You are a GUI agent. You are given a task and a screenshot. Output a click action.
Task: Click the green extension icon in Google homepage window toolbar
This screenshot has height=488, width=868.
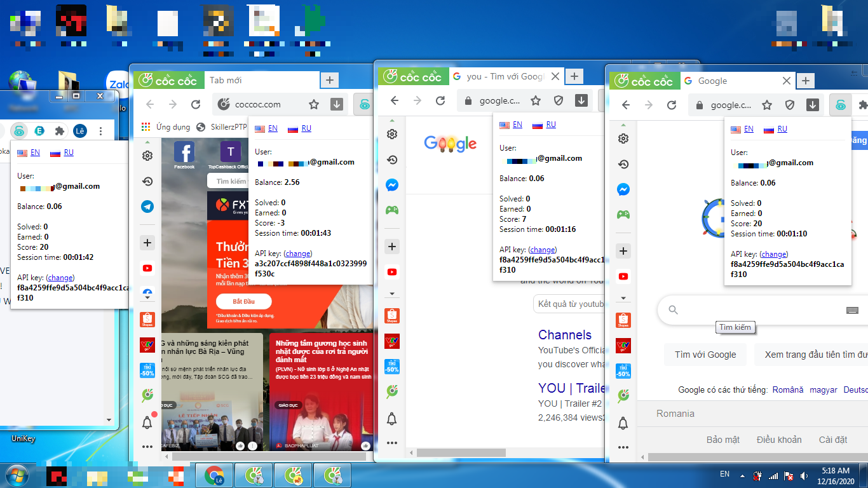click(x=840, y=105)
